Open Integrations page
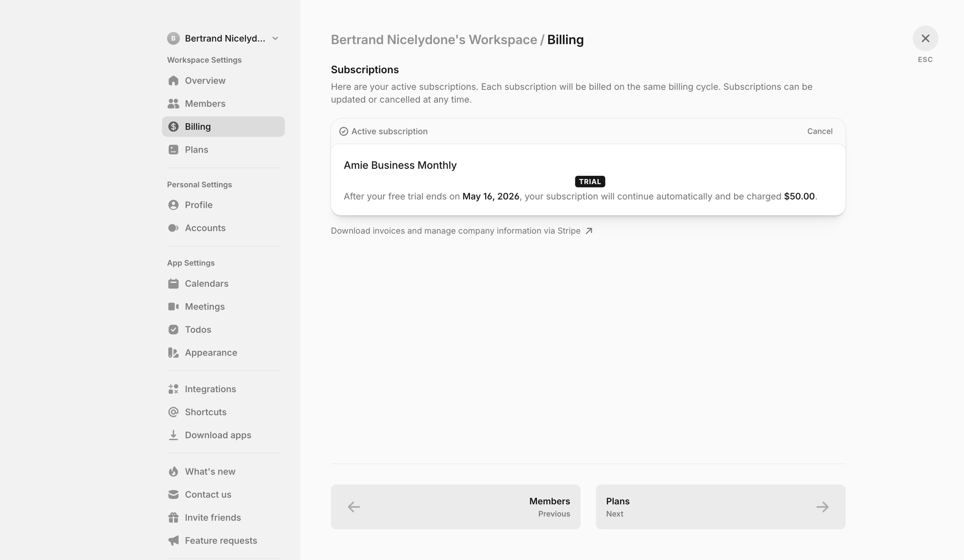This screenshot has width=964, height=560. [223, 389]
